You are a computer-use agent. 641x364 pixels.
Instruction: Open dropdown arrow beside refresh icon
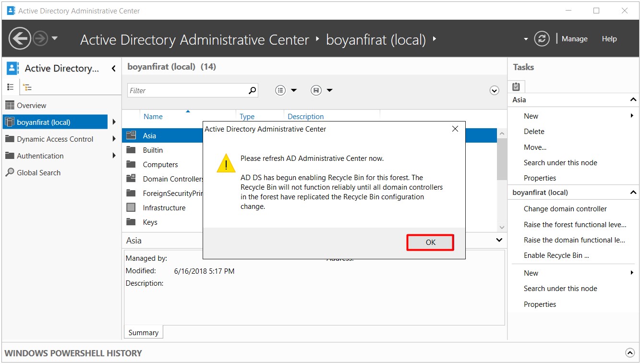point(526,39)
